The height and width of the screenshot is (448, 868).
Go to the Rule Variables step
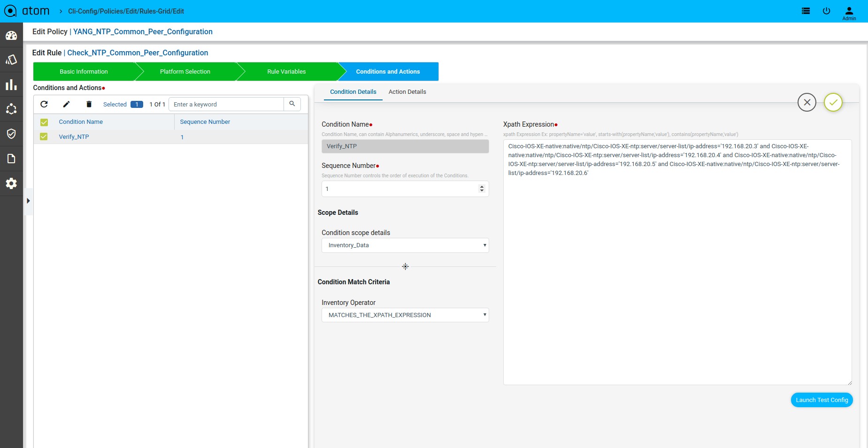[286, 72]
